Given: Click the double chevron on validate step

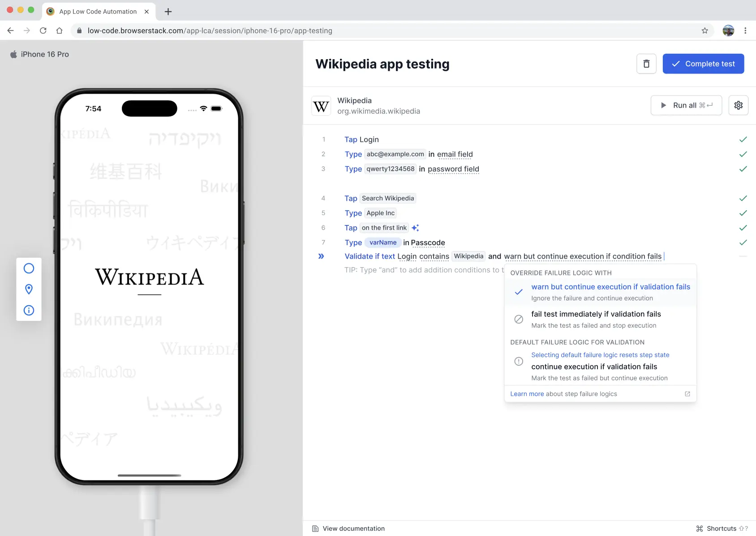Looking at the screenshot, I should point(321,256).
